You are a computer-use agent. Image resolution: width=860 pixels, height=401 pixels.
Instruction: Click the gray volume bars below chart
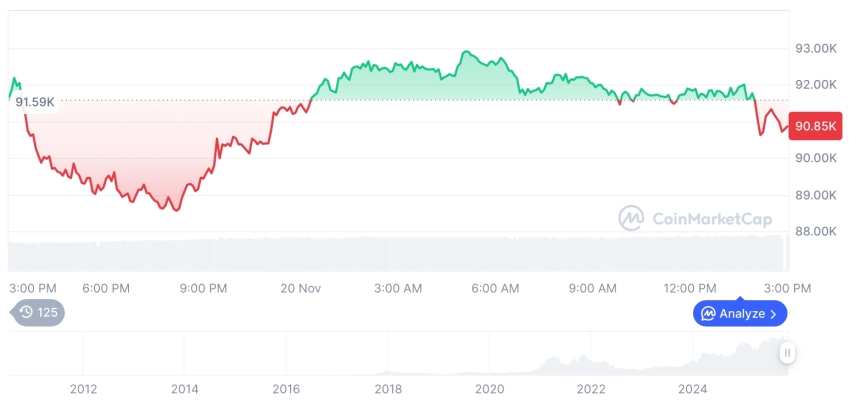[x=400, y=252]
